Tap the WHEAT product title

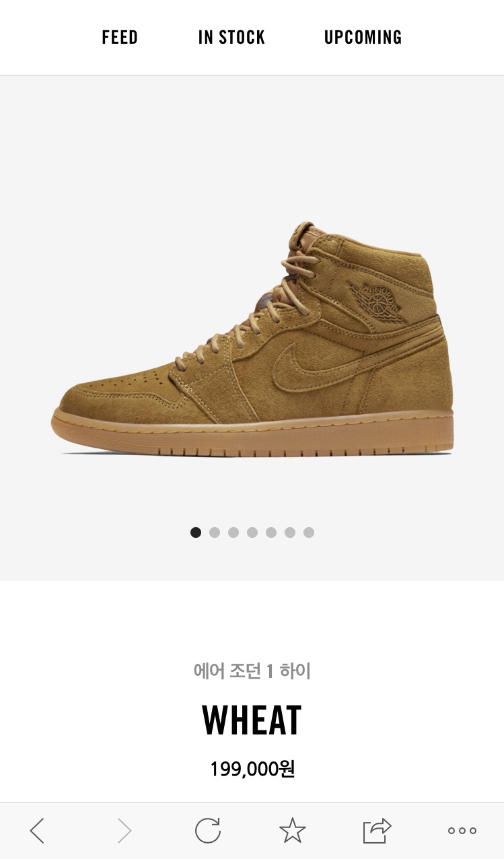(252, 720)
